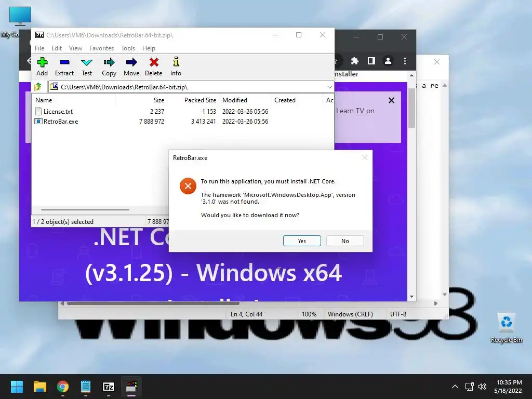Click No in the RetroBar.exe dialog
This screenshot has height=399, width=532.
[345, 241]
